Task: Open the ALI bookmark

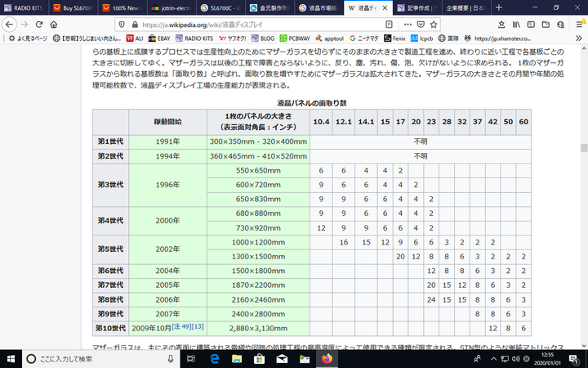Action: pos(135,38)
